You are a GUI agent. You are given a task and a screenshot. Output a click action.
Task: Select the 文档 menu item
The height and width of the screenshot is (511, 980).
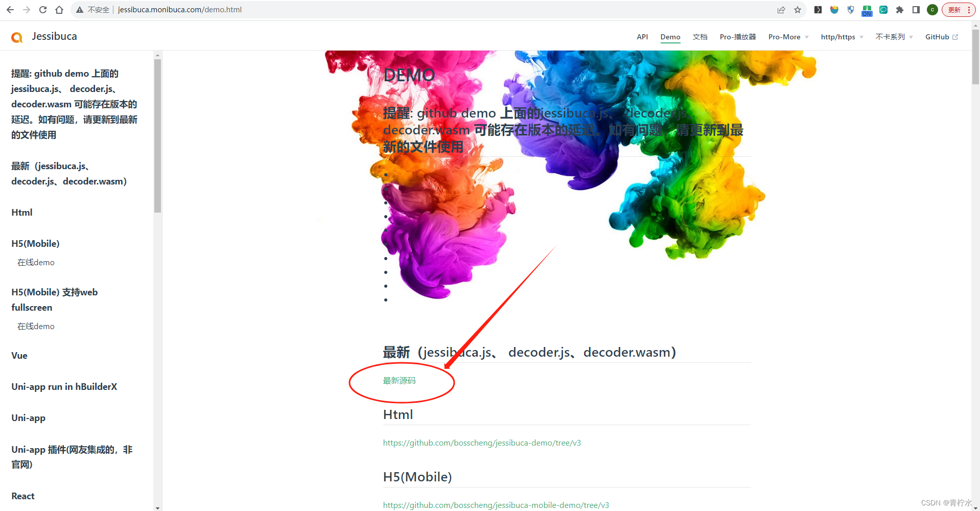point(699,37)
